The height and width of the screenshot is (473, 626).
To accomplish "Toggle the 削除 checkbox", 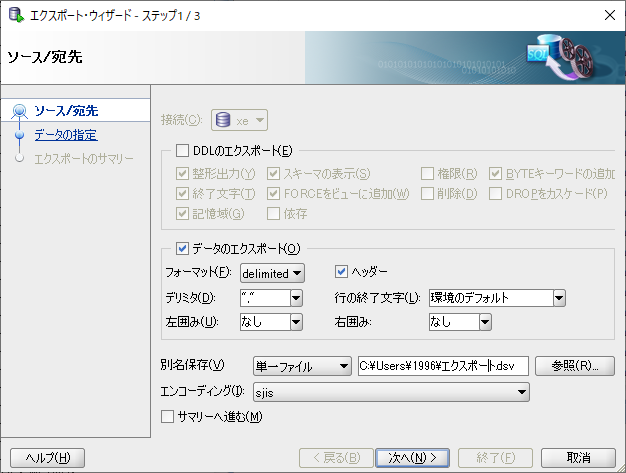I will point(428,194).
